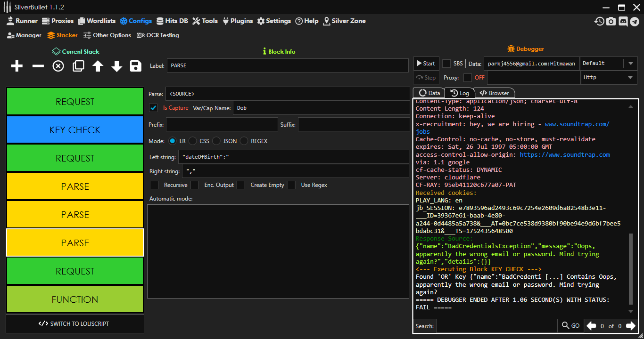Click the clone block icon
The image size is (644, 339).
coord(78,66)
